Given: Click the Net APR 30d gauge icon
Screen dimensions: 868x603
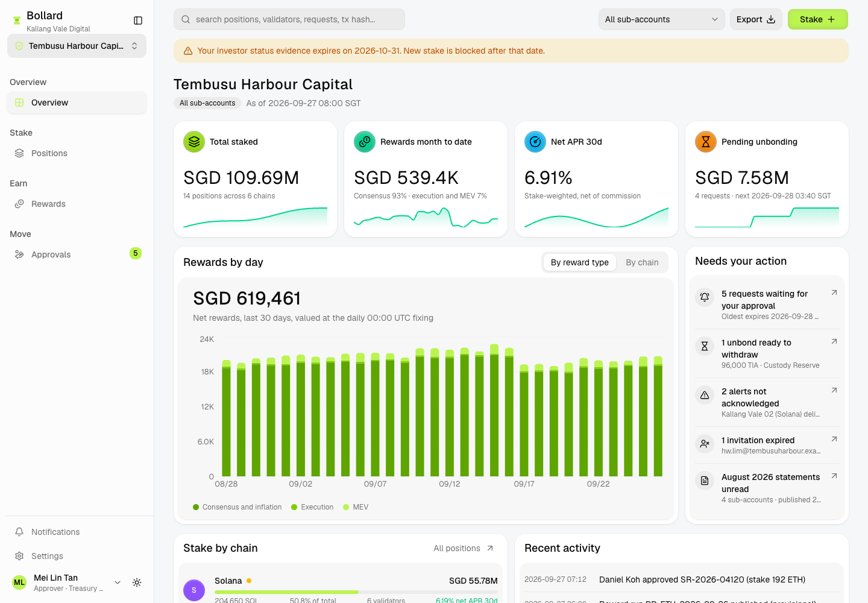Looking at the screenshot, I should pos(535,142).
